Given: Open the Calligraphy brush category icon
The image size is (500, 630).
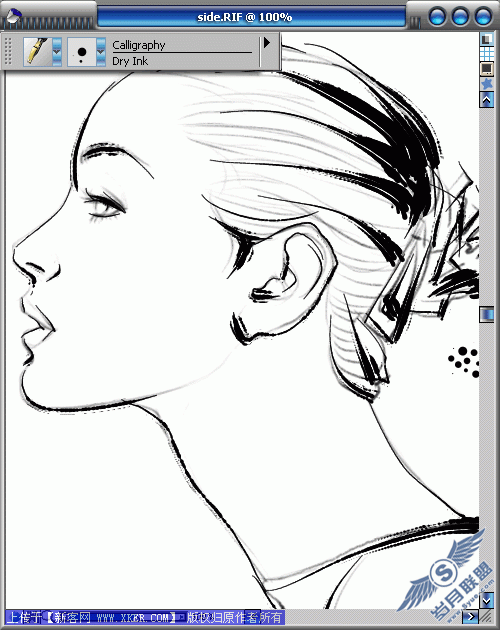Looking at the screenshot, I should [37, 52].
